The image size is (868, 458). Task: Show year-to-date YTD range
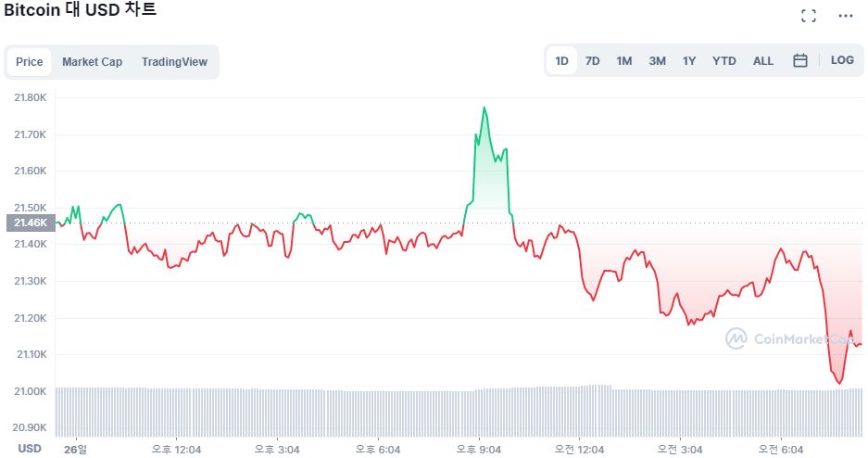[724, 61]
